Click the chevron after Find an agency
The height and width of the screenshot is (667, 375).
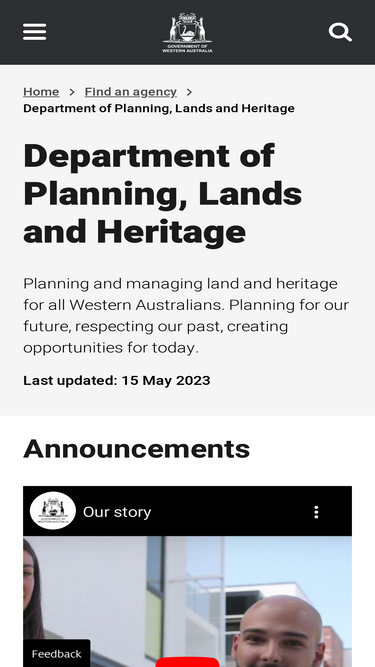189,92
